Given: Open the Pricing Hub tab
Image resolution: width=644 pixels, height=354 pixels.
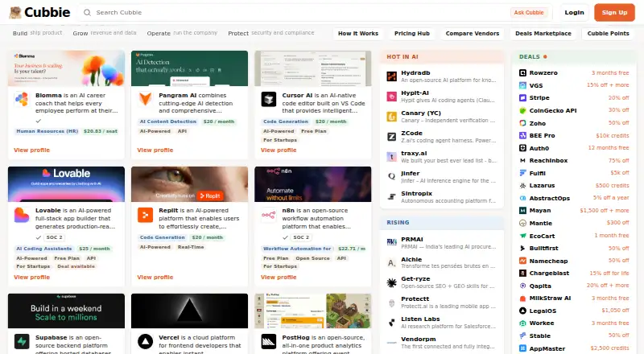Looking at the screenshot, I should pyautogui.click(x=412, y=33).
